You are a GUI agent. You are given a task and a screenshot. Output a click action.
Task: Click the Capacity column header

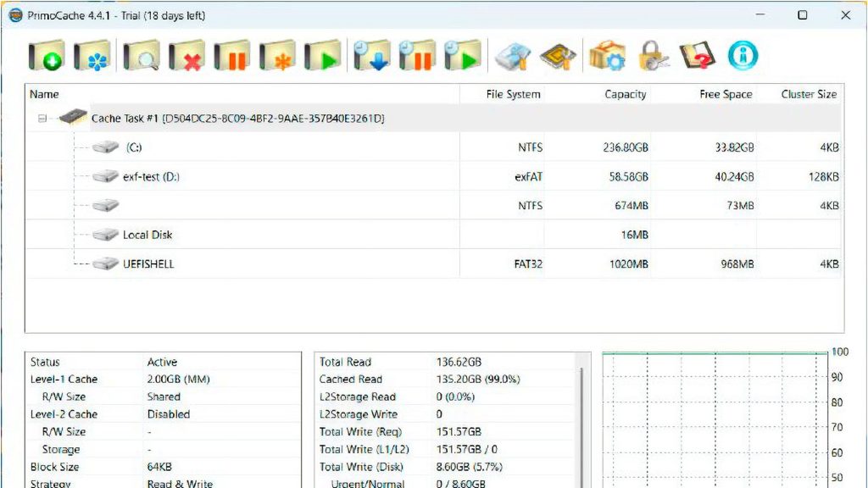(x=625, y=94)
